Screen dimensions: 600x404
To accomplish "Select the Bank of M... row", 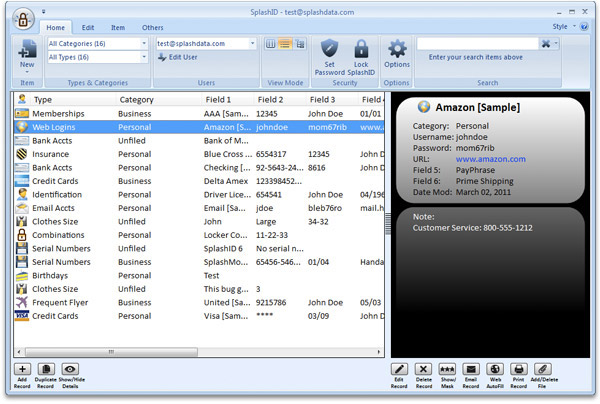I will point(199,141).
